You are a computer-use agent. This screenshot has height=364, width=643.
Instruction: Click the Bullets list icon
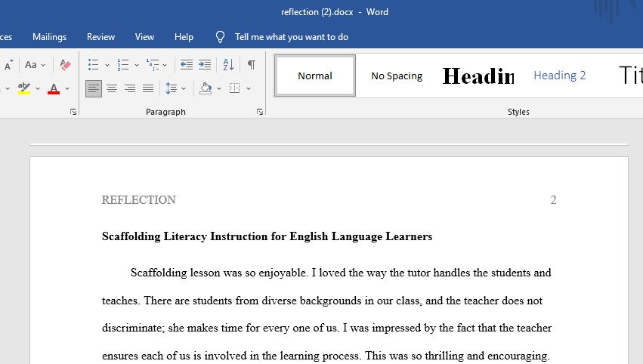tap(94, 65)
